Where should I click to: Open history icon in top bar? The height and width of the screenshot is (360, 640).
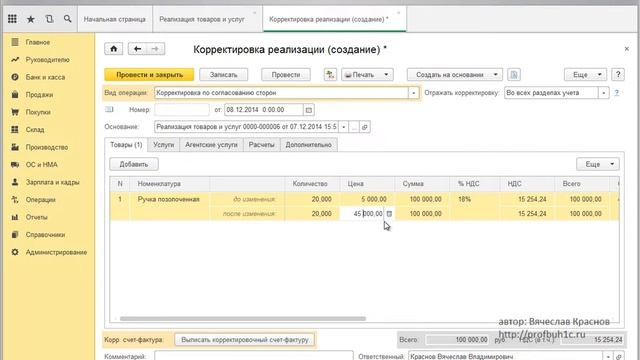click(49, 19)
